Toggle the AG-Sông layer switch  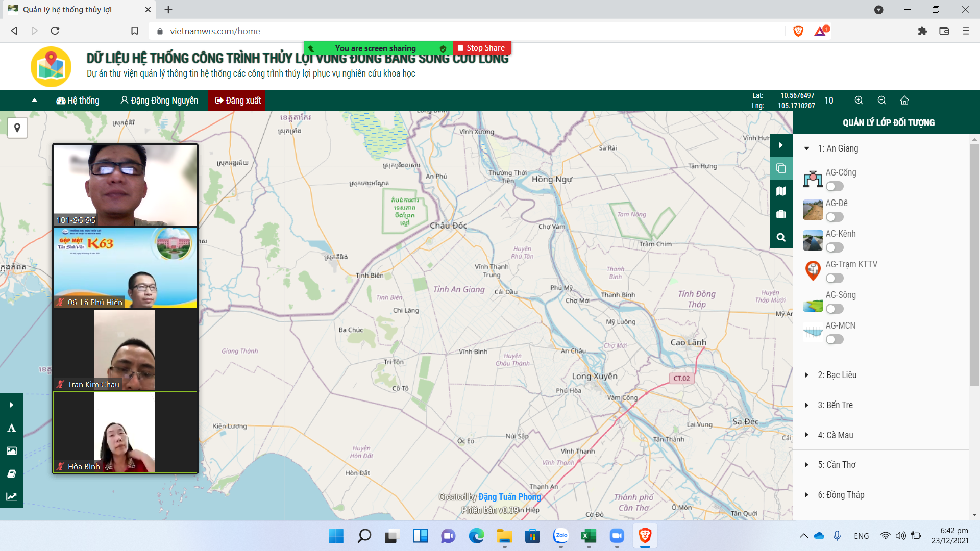835,309
